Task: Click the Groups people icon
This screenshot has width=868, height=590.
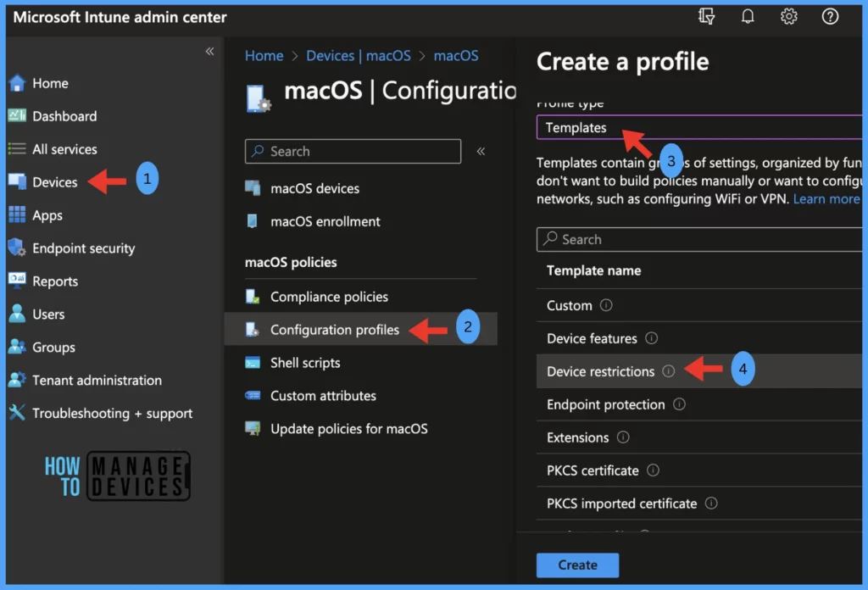Action: click(x=17, y=347)
